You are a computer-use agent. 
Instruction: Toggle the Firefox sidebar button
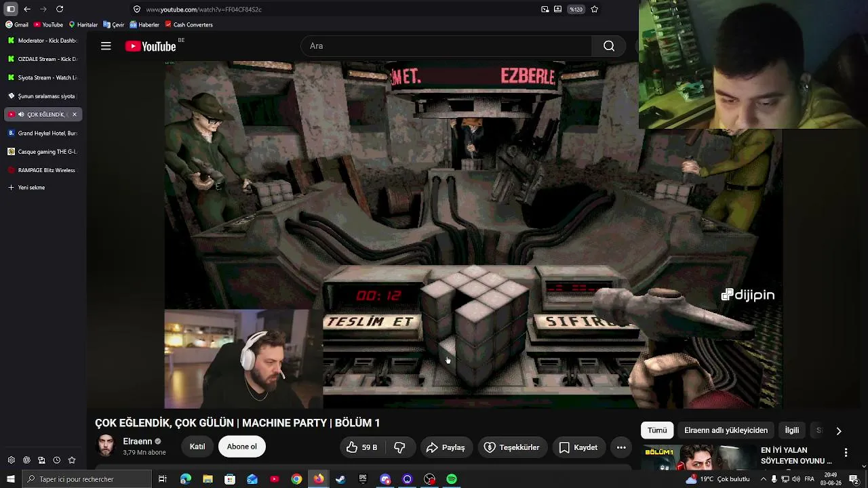[x=11, y=9]
